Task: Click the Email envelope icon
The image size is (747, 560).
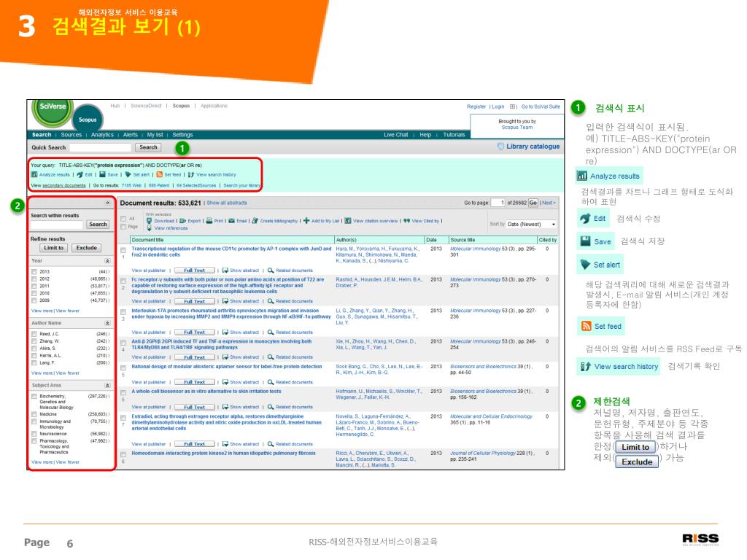Action: [231, 221]
